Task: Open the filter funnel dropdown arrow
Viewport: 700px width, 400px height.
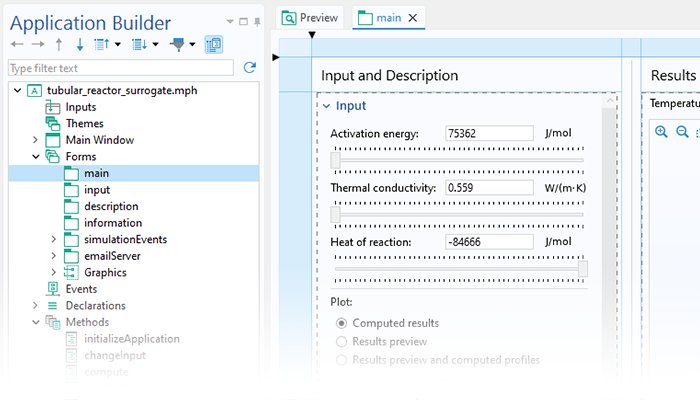Action: coord(192,44)
